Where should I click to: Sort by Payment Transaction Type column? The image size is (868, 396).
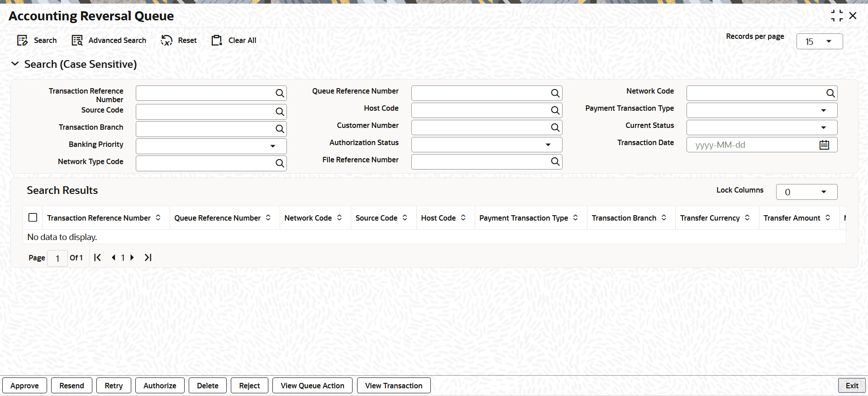(575, 217)
